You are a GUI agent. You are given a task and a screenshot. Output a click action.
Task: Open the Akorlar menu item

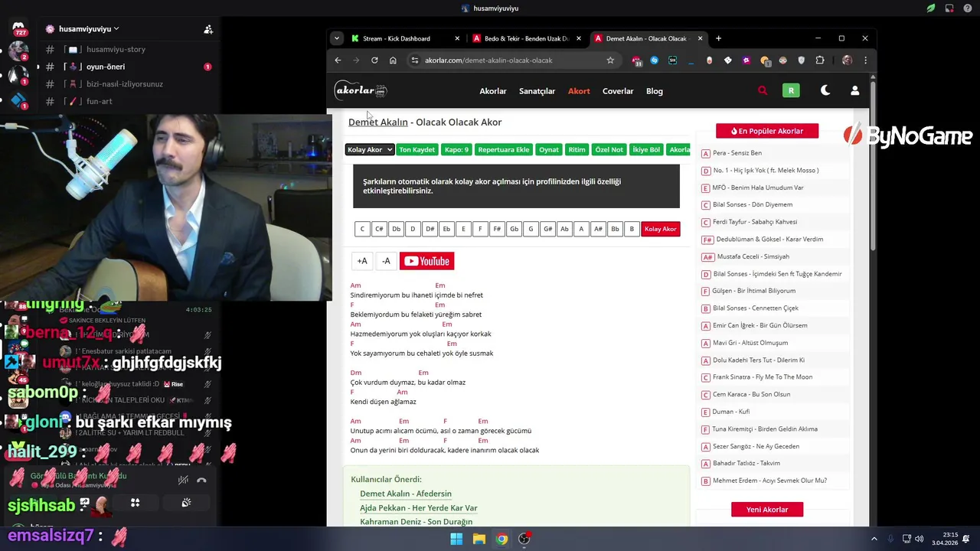(493, 91)
